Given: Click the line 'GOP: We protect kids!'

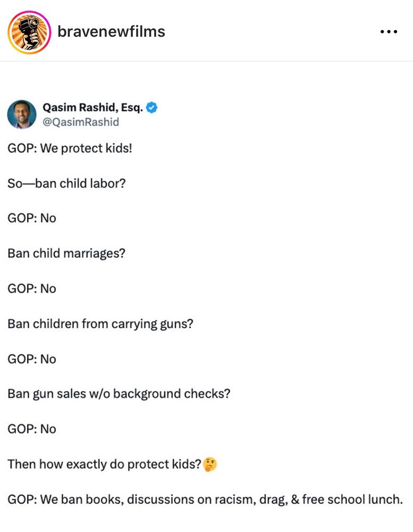Looking at the screenshot, I should click(x=70, y=148).
